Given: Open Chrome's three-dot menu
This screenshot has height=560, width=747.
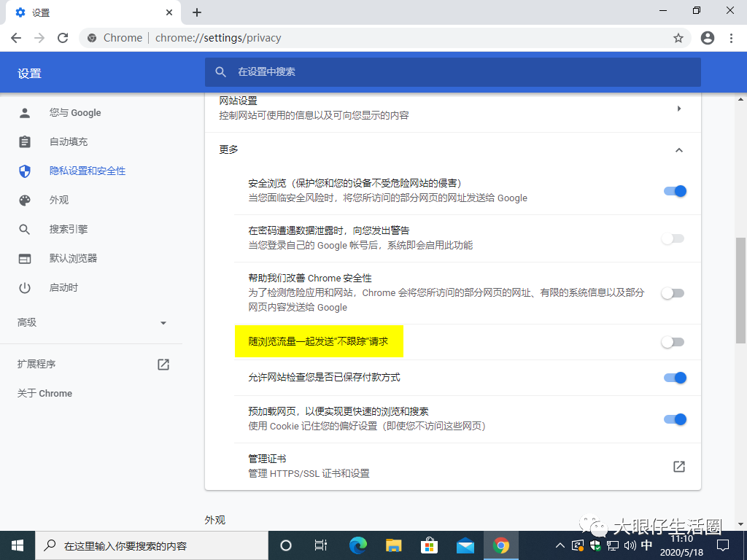Looking at the screenshot, I should pos(731,38).
